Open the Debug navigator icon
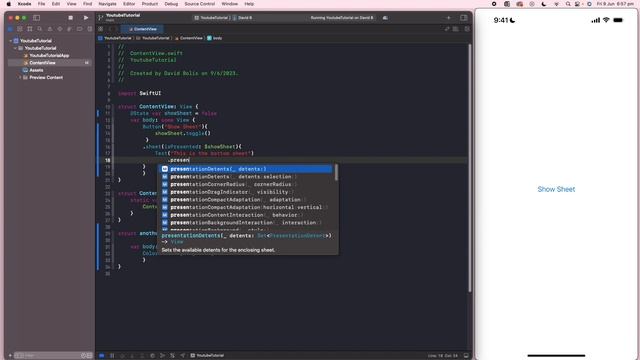The height and width of the screenshot is (360, 640). (69, 29)
